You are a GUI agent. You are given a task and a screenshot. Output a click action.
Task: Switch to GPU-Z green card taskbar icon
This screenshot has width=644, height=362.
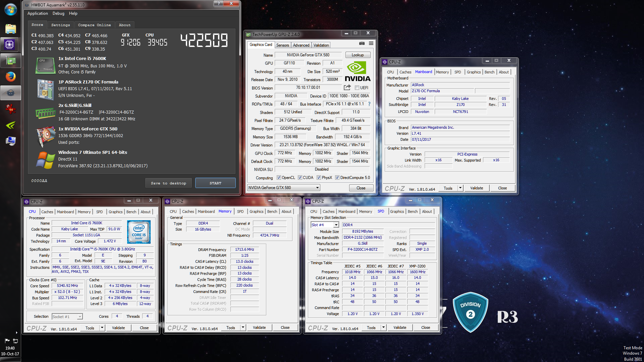click(x=10, y=61)
